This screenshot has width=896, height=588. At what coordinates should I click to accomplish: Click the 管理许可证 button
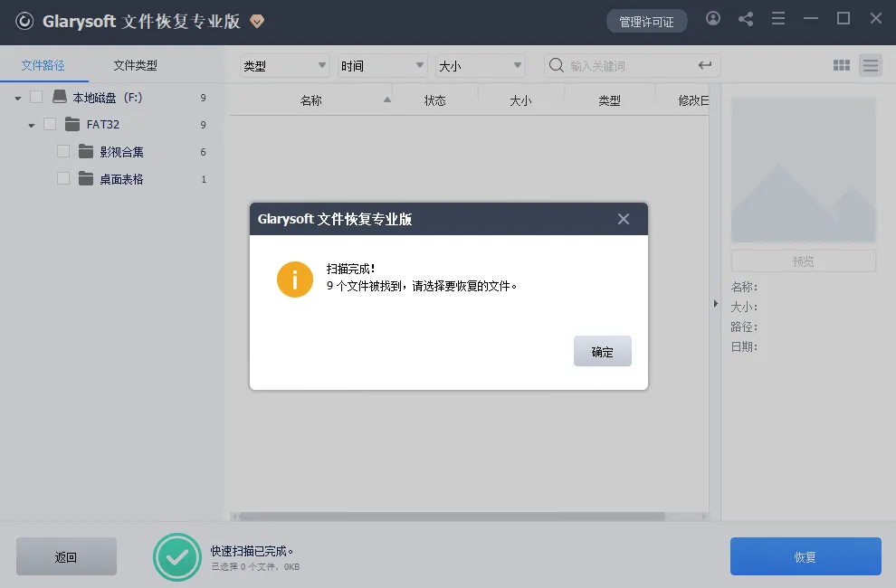click(x=646, y=22)
